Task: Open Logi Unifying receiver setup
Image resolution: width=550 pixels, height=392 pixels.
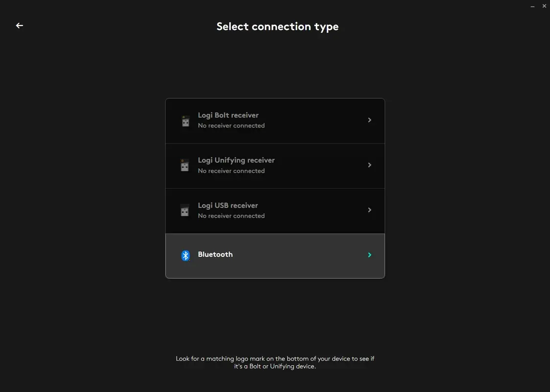Action: 275,165
